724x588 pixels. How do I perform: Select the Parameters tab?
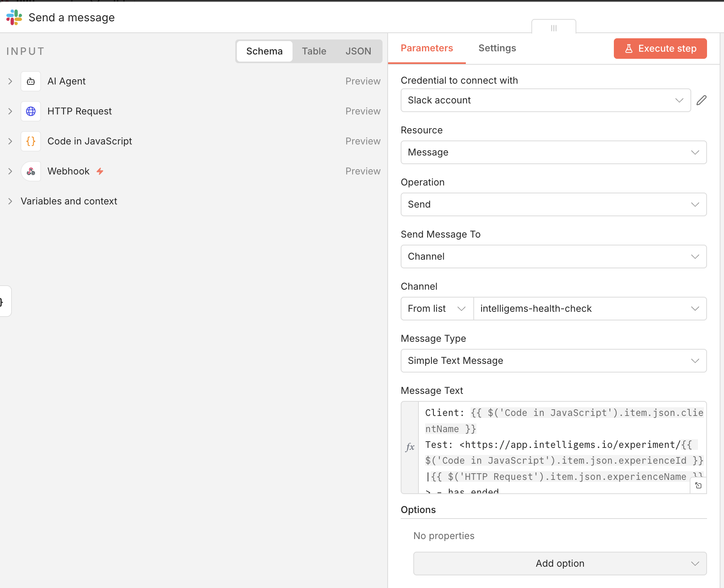point(426,48)
